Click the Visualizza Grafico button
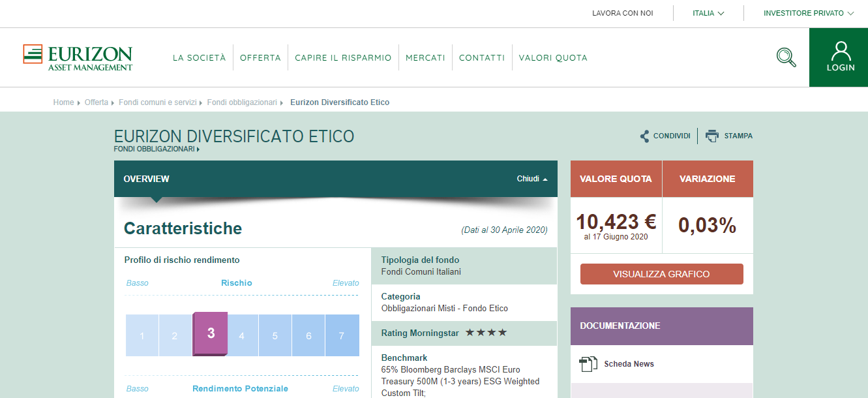The height and width of the screenshot is (398, 868). 661,274
